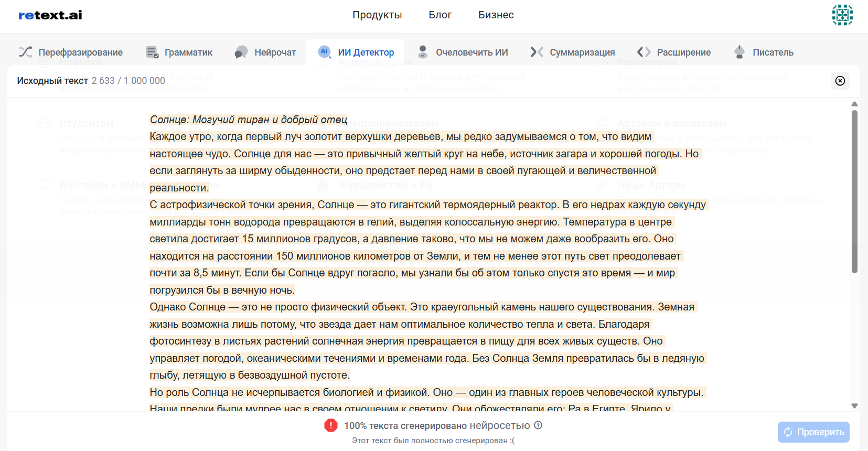This screenshot has height=451, width=868.
Task: Click 'Этот текст был полностью сгенерирован' note
Action: click(x=433, y=441)
